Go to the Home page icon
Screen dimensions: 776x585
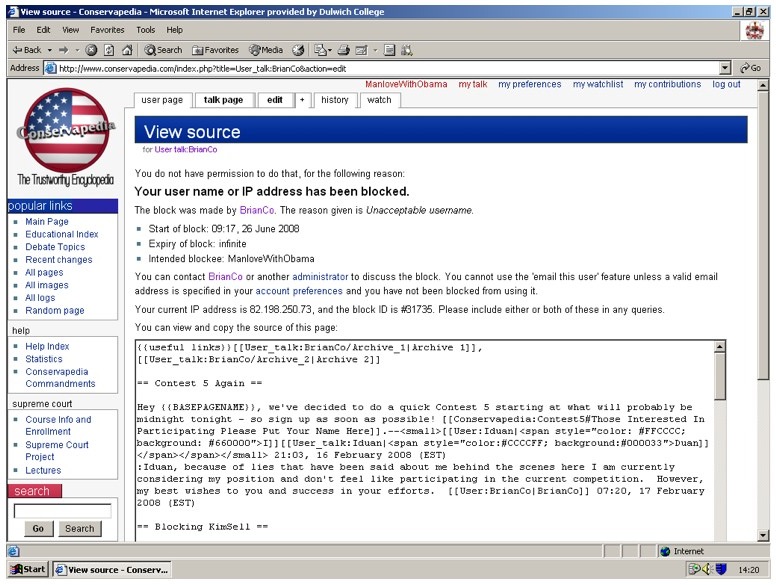pos(128,50)
